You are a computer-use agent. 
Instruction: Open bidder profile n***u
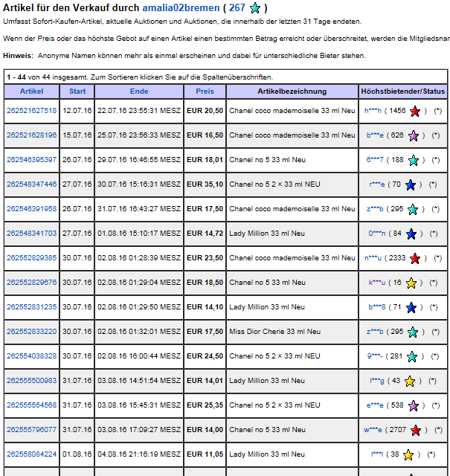pyautogui.click(x=373, y=258)
